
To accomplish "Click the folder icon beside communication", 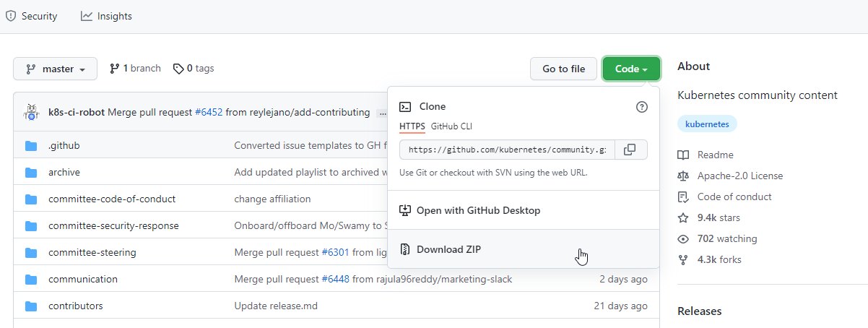I will pyautogui.click(x=31, y=279).
